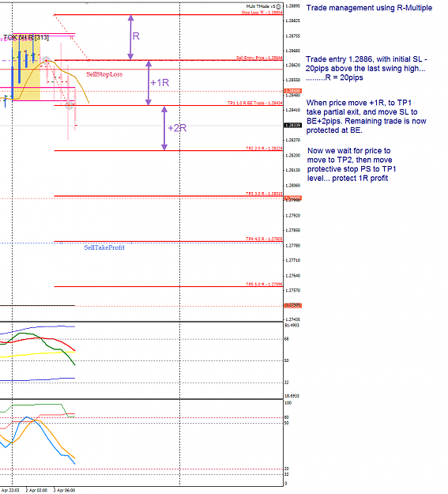Click the 1.27850 price axis value
Viewport: 448px width, 494px height.
292,230
